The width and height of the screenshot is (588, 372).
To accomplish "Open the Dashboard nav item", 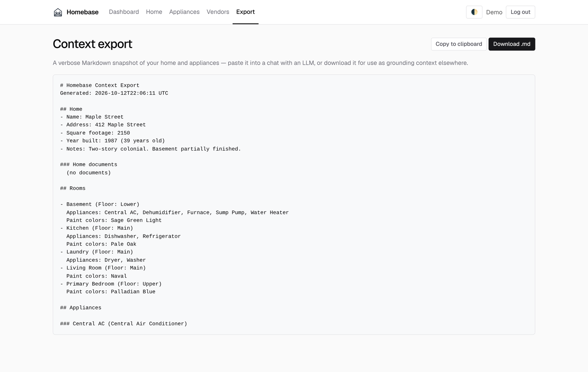I will 124,12.
